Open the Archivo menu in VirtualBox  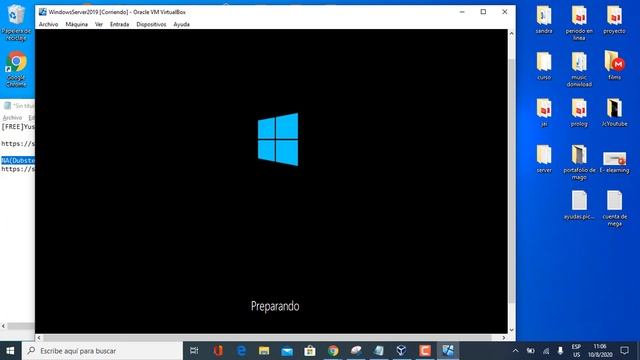pos(48,24)
